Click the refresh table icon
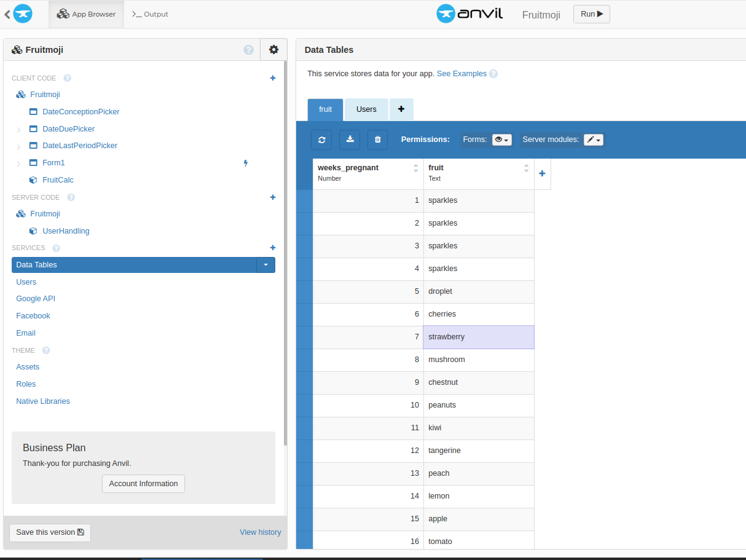The width and height of the screenshot is (746, 560). [321, 140]
